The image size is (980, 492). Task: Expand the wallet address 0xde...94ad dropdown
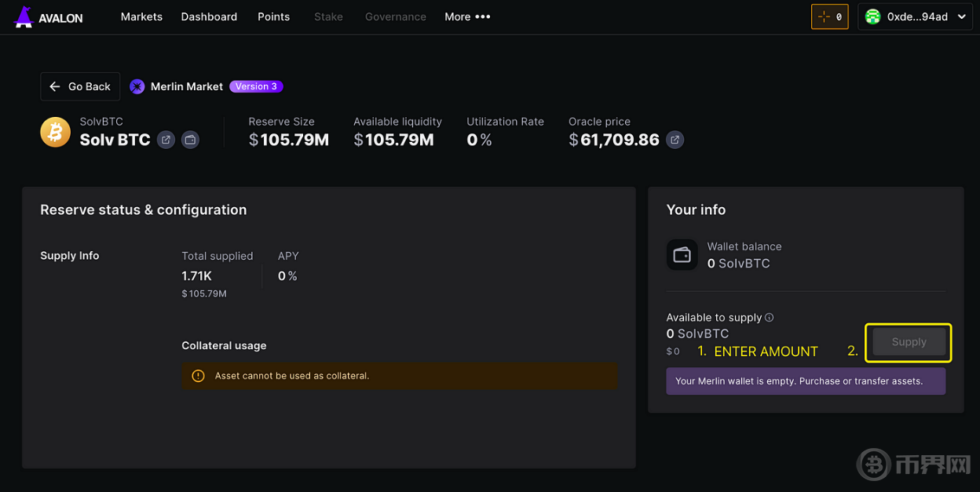tap(962, 16)
